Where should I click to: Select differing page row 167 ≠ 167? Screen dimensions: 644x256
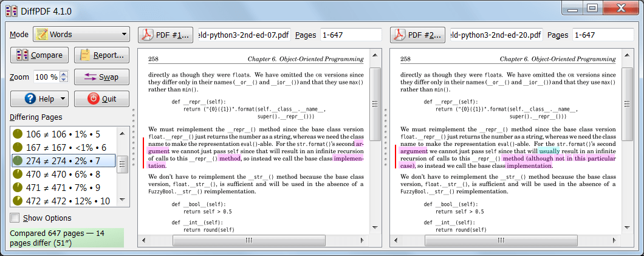(64, 147)
